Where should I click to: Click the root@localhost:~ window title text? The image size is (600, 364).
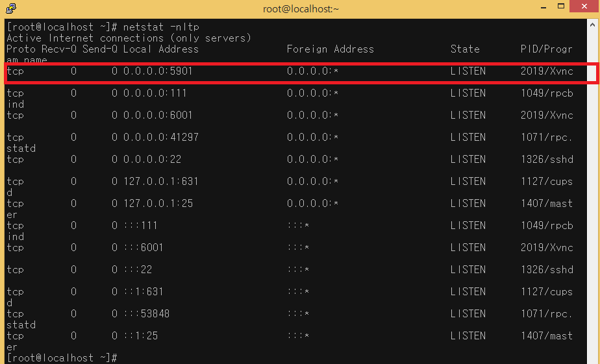(x=300, y=8)
